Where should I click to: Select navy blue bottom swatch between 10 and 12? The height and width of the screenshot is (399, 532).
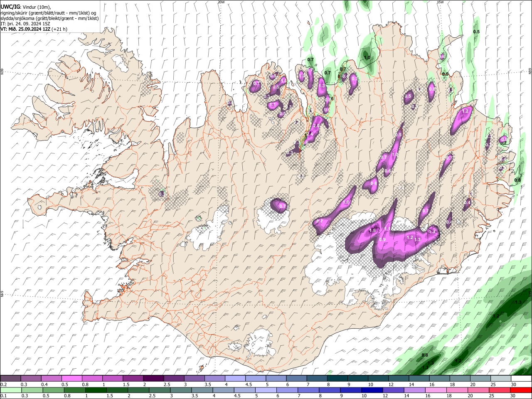click(372, 390)
